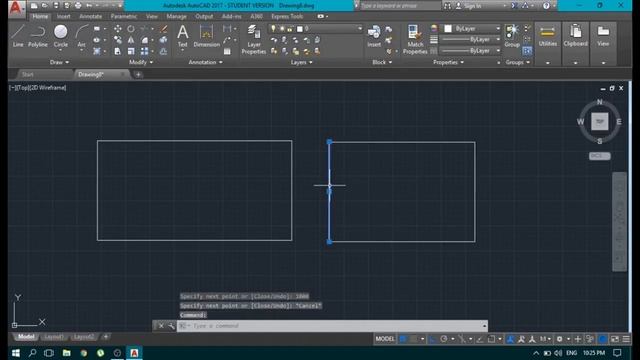Expand the Modify panel
This screenshot has width=640, height=360.
141,62
